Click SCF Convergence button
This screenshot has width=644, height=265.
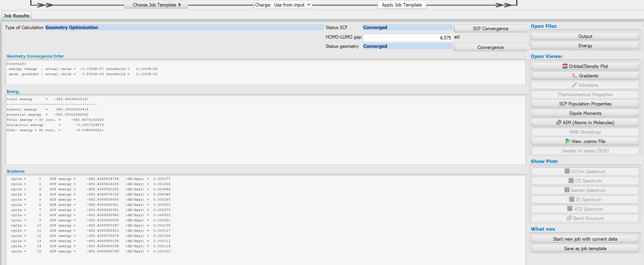[490, 28]
